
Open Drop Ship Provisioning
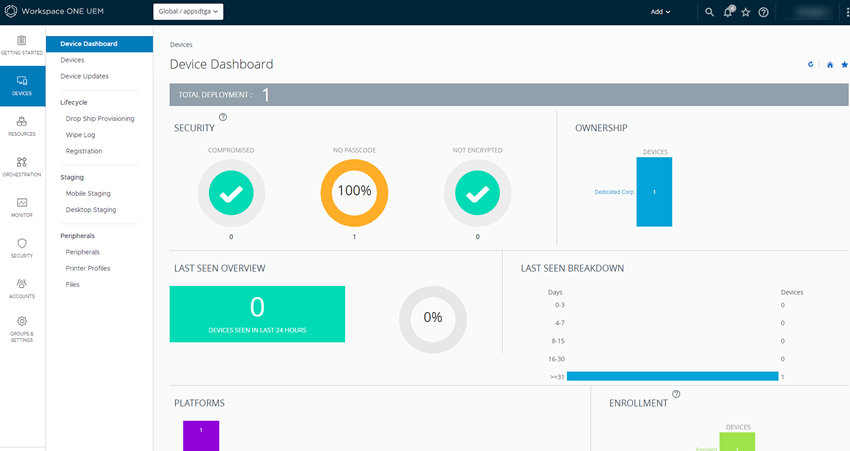(x=100, y=119)
